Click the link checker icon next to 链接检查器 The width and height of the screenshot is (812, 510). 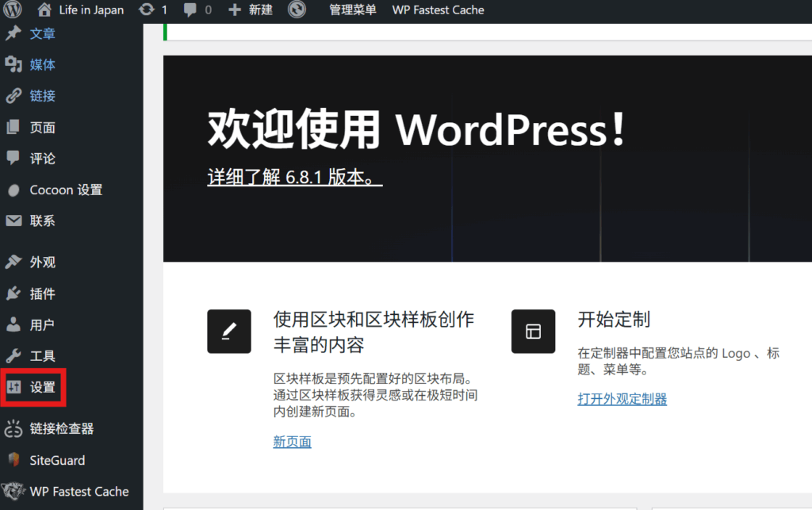pos(13,428)
